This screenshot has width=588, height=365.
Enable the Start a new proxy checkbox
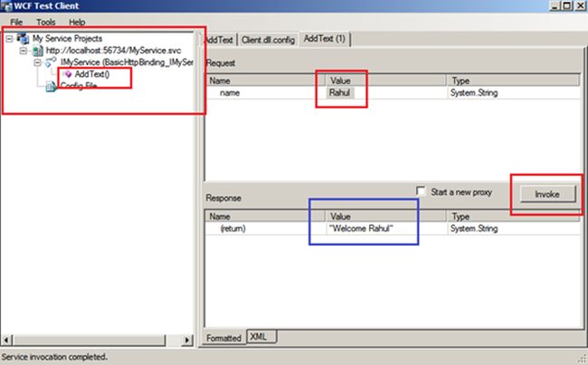tap(421, 192)
